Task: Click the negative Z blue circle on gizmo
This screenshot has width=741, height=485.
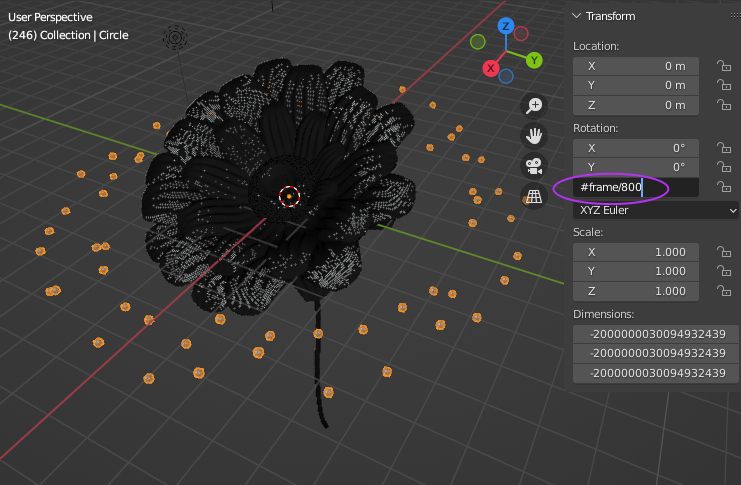Action: point(506,76)
